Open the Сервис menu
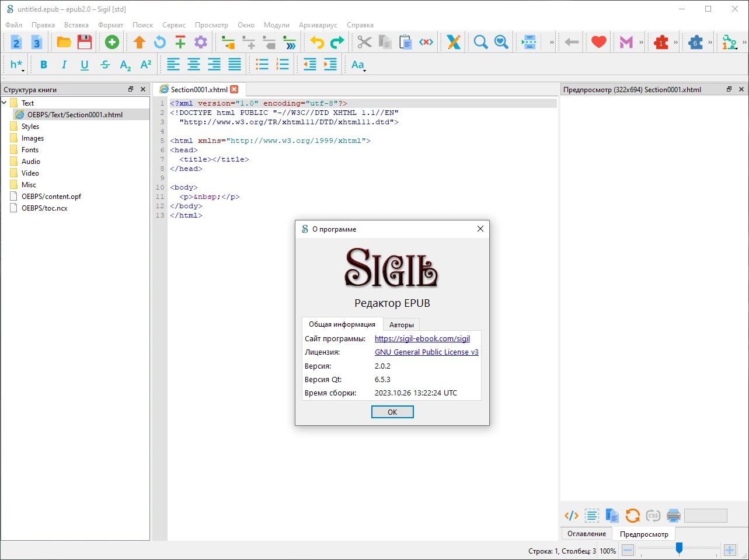This screenshot has height=560, width=749. point(174,25)
